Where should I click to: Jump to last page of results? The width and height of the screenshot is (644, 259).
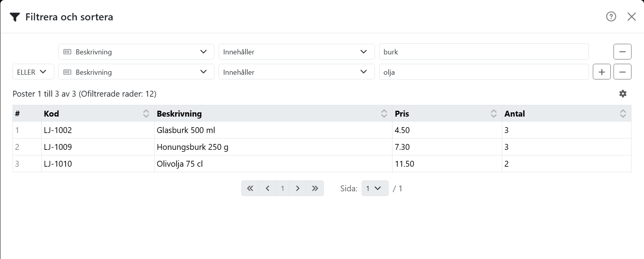(315, 188)
